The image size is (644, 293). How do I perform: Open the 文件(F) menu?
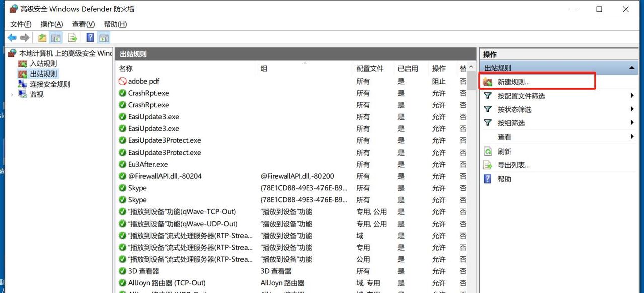21,24
